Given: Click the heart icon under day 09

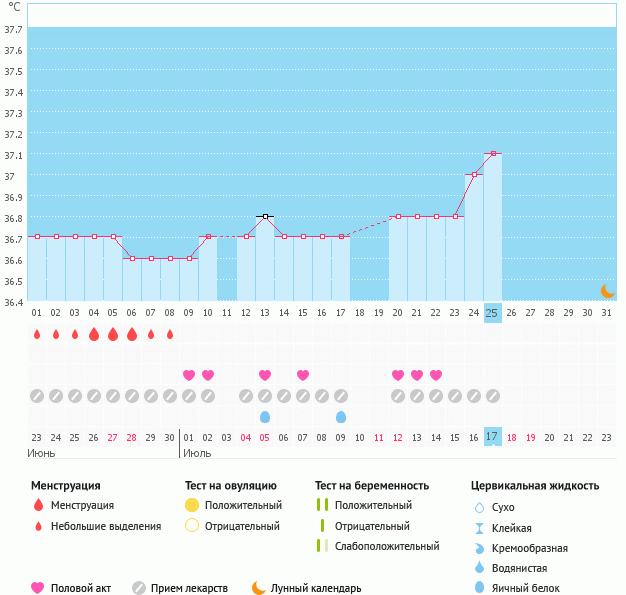Looking at the screenshot, I should pyautogui.click(x=189, y=375).
